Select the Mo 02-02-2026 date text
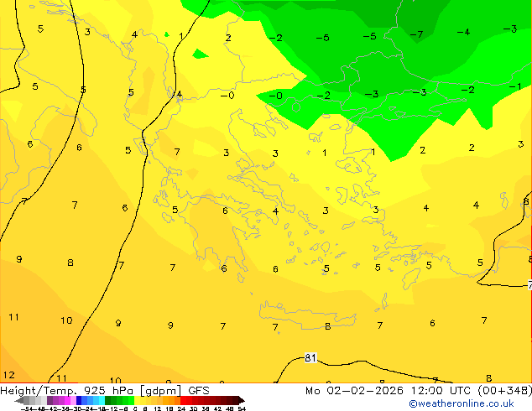Image resolution: width=532 pixels, height=411 pixels. coord(355,391)
